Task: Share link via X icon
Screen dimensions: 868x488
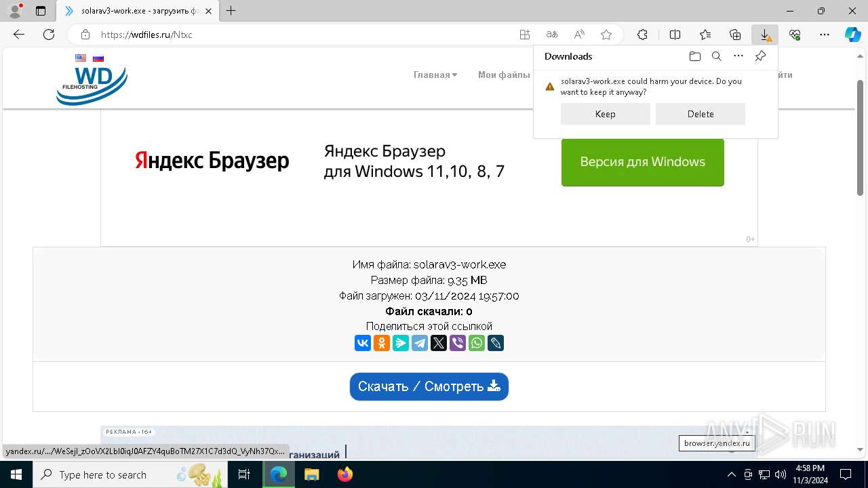Action: pos(439,343)
